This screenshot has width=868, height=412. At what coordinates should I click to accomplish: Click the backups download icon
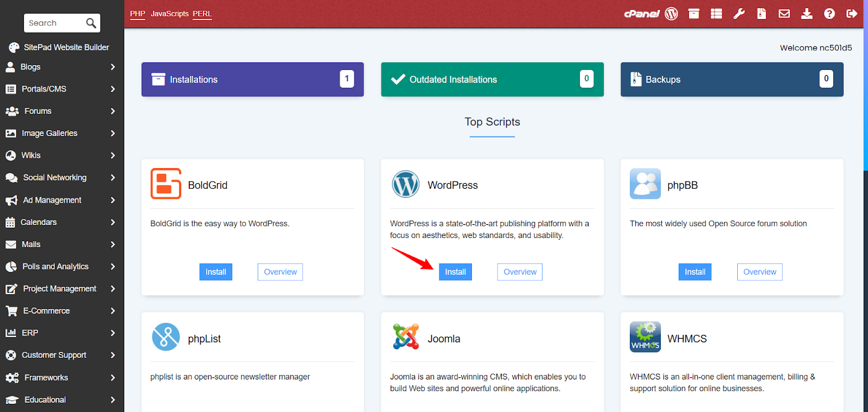(x=807, y=14)
